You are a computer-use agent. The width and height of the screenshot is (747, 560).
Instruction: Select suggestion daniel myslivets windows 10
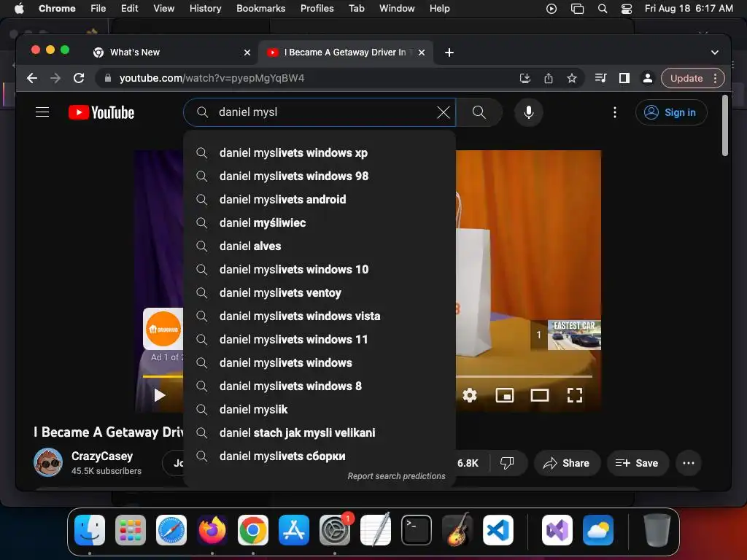pyautogui.click(x=320, y=270)
